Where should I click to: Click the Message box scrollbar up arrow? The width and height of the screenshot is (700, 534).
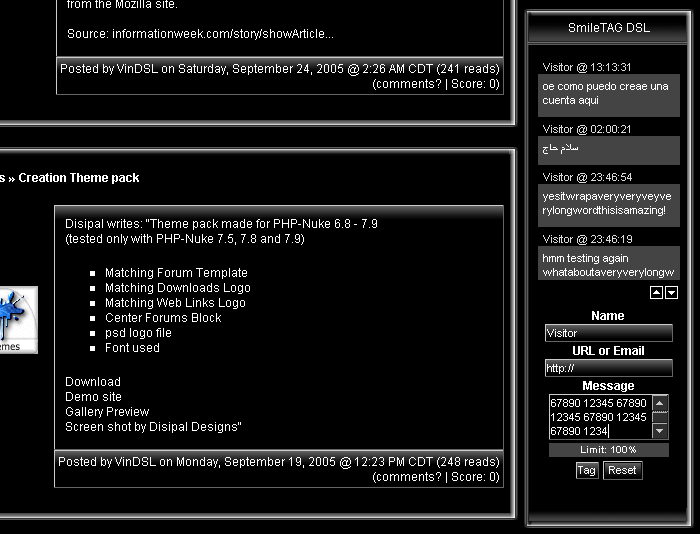coord(660,403)
